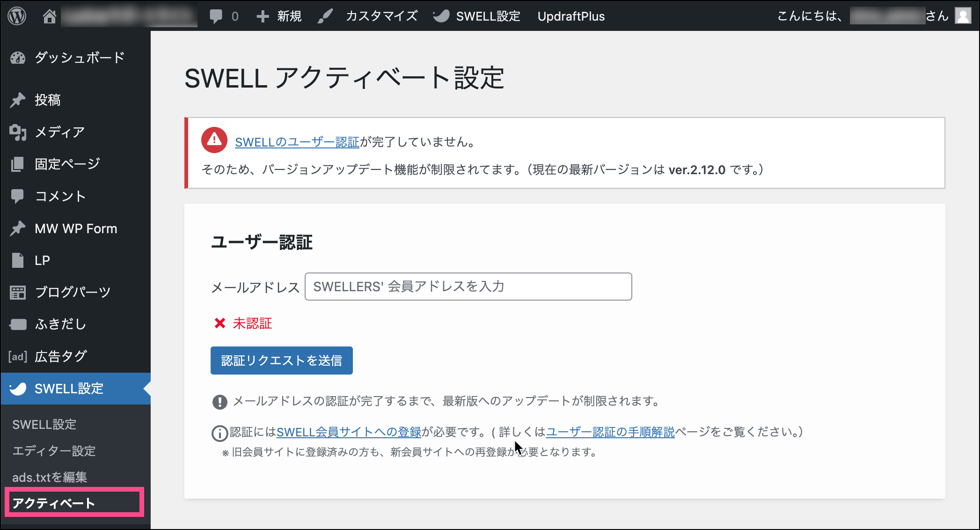
Task: Click the ブログパーツ table icon
Action: pos(18,293)
